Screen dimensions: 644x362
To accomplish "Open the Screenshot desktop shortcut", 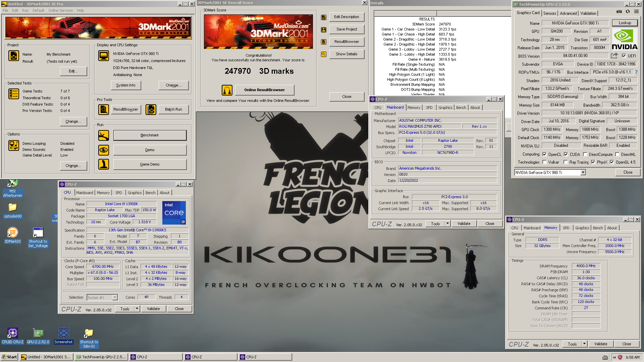I will [63, 336].
